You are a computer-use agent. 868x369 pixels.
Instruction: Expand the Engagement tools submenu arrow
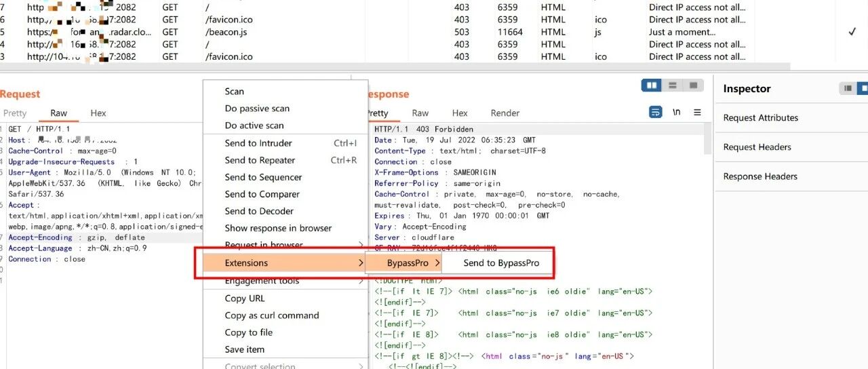[361, 281]
